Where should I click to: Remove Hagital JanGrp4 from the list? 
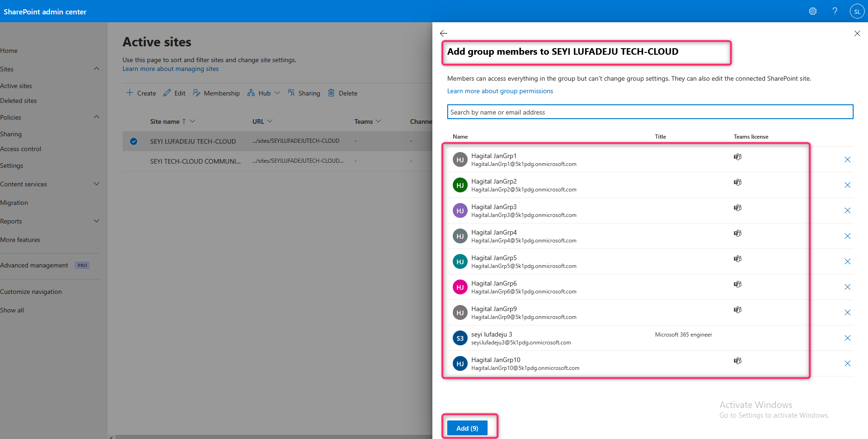848,236
